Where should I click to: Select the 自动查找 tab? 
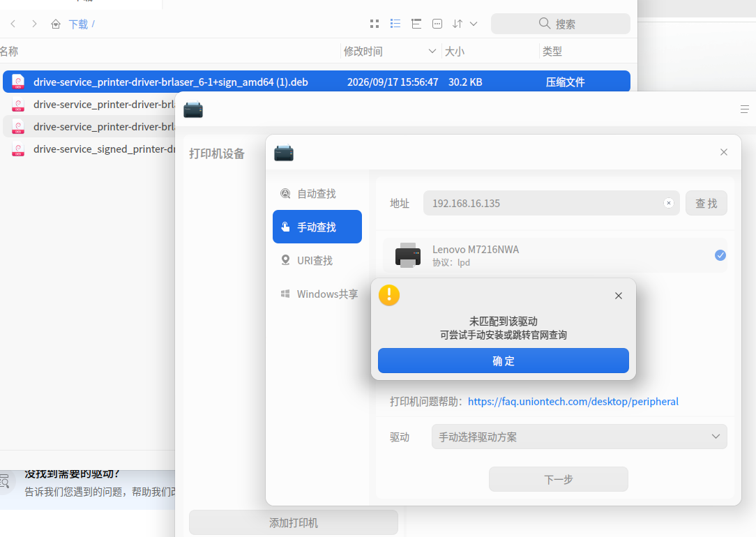pos(317,194)
